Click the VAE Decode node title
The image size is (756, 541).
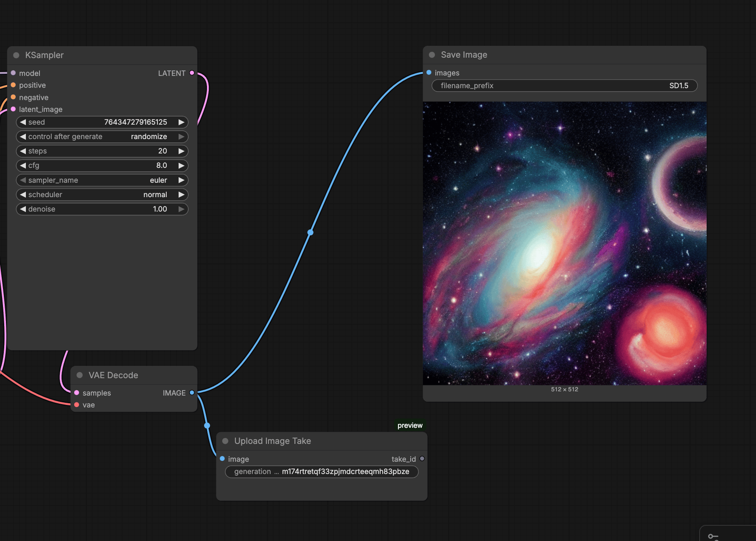pos(113,375)
